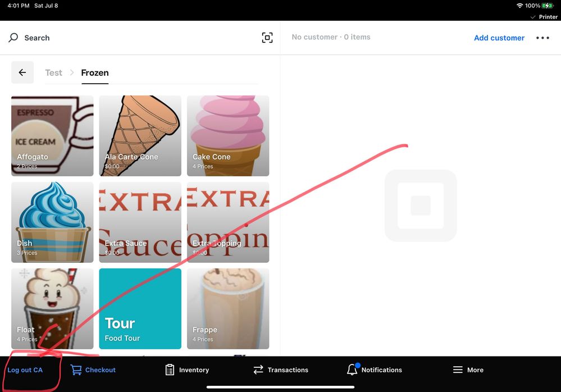Click the Search input field
Image resolution: width=561 pixels, height=392 pixels.
[135, 38]
